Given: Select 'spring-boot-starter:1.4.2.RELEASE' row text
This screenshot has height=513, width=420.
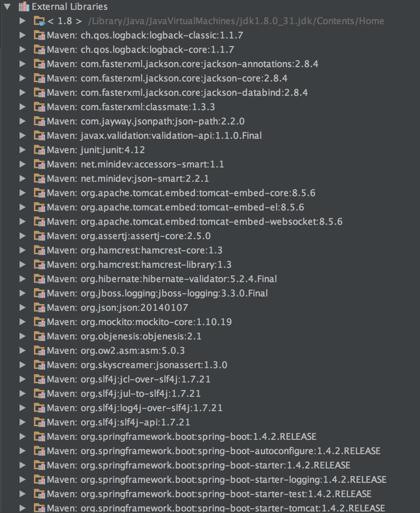Looking at the screenshot, I should [198, 465].
